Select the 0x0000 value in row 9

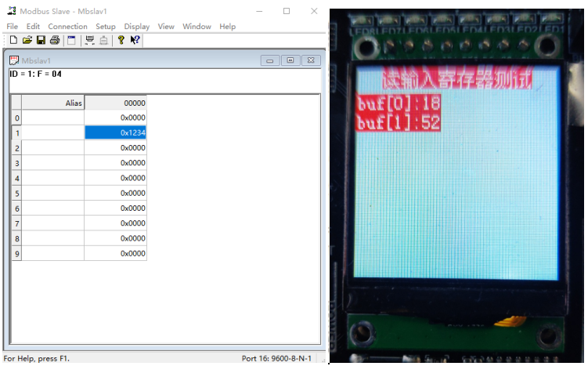116,253
